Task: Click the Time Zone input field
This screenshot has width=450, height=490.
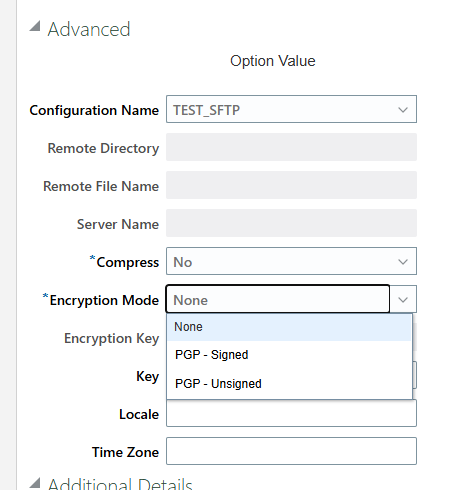Action: [x=291, y=451]
